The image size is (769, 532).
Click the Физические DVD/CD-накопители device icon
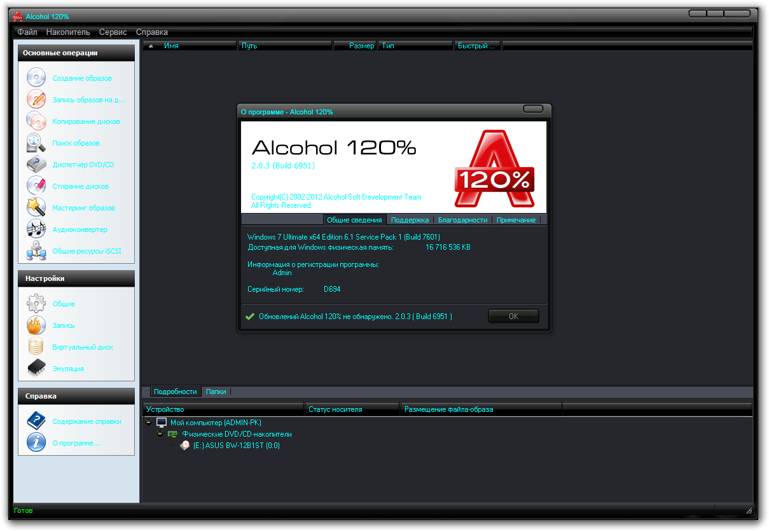[x=172, y=434]
